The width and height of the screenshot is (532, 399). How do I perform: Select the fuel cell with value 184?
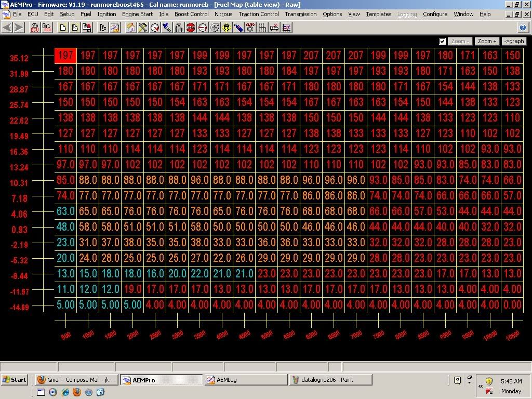[289, 71]
